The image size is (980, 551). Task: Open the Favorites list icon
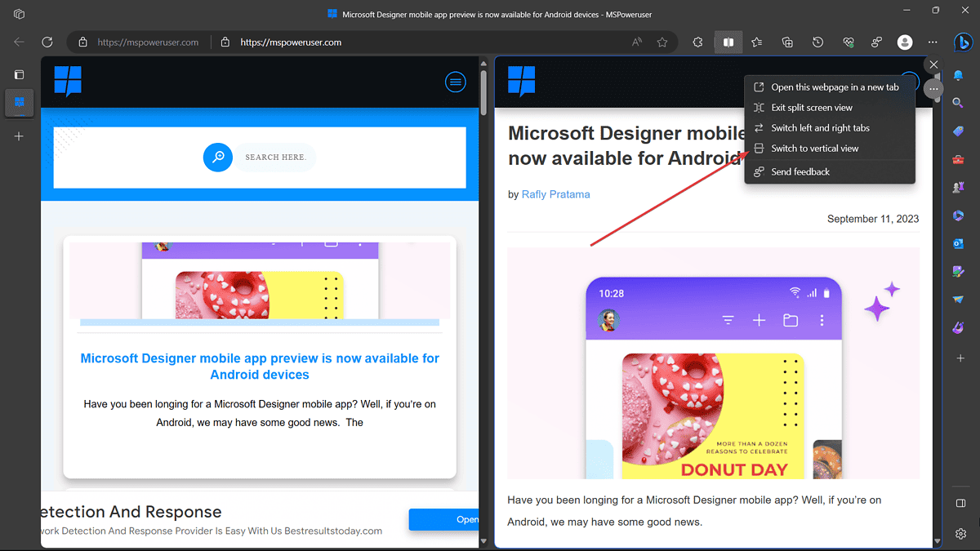757,42
